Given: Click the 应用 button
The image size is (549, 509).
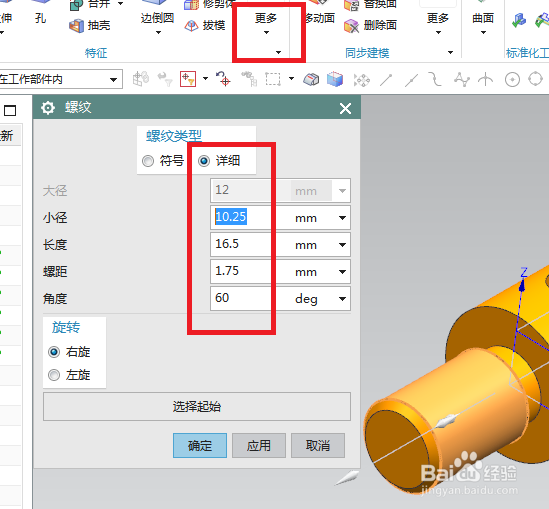Looking at the screenshot, I should click(x=259, y=445).
